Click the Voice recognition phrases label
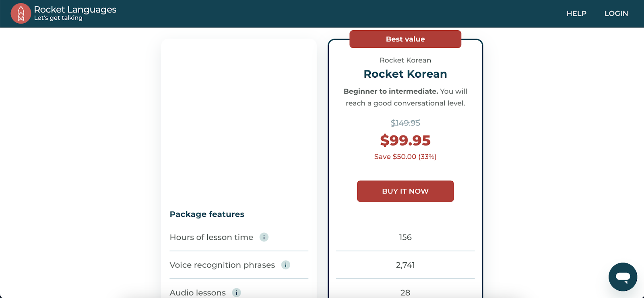Image resolution: width=644 pixels, height=298 pixels. (x=222, y=265)
